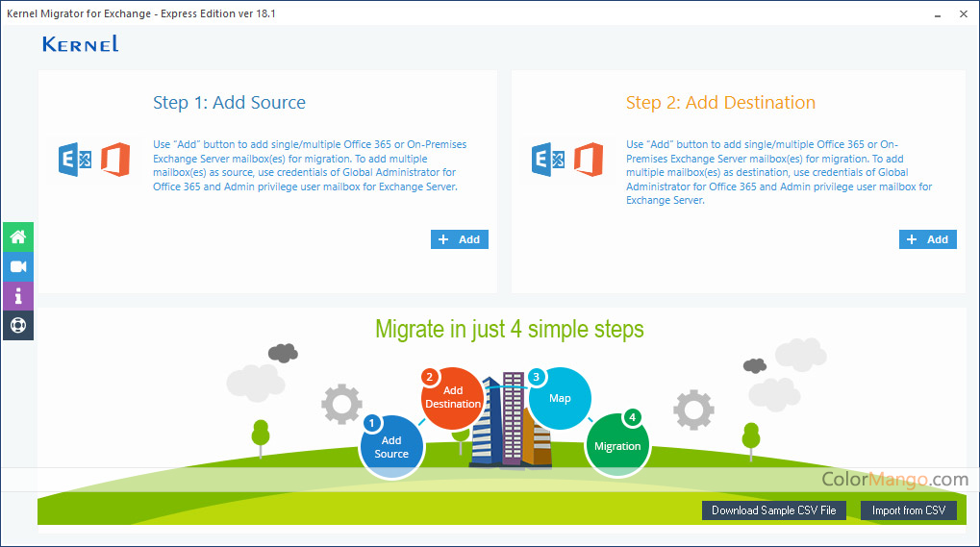The image size is (980, 547).
Task: Click the purple info sidebar icon
Action: click(x=17, y=295)
